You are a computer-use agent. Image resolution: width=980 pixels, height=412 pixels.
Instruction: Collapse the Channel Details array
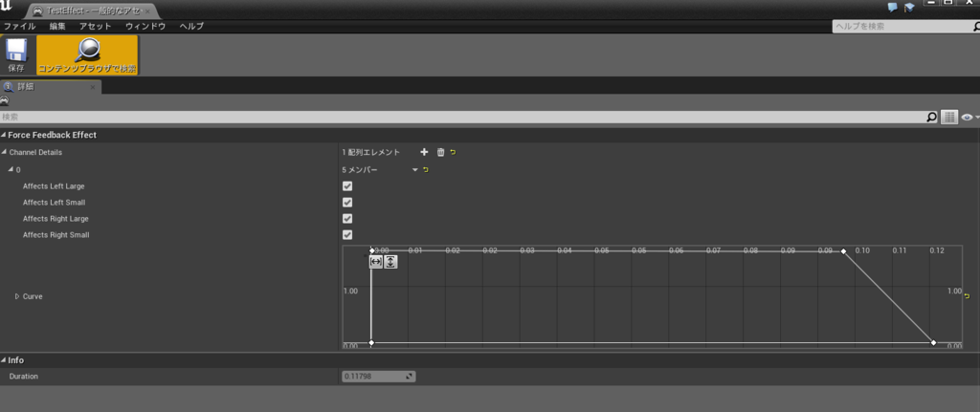(4, 152)
